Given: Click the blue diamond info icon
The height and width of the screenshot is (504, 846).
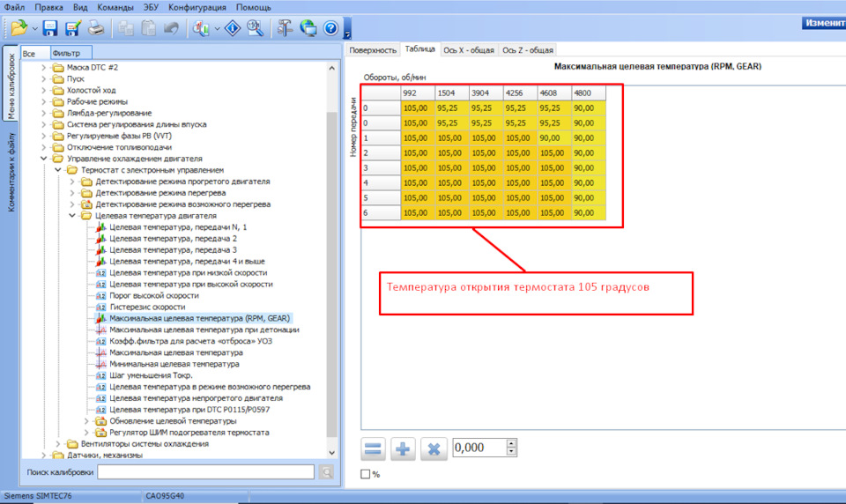Looking at the screenshot, I should pyautogui.click(x=233, y=28).
